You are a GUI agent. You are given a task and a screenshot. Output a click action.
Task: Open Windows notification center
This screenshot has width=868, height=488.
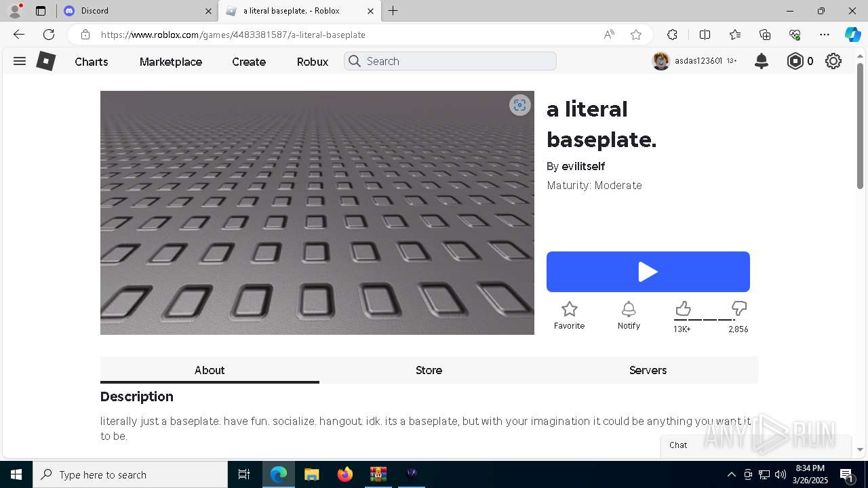tap(847, 474)
